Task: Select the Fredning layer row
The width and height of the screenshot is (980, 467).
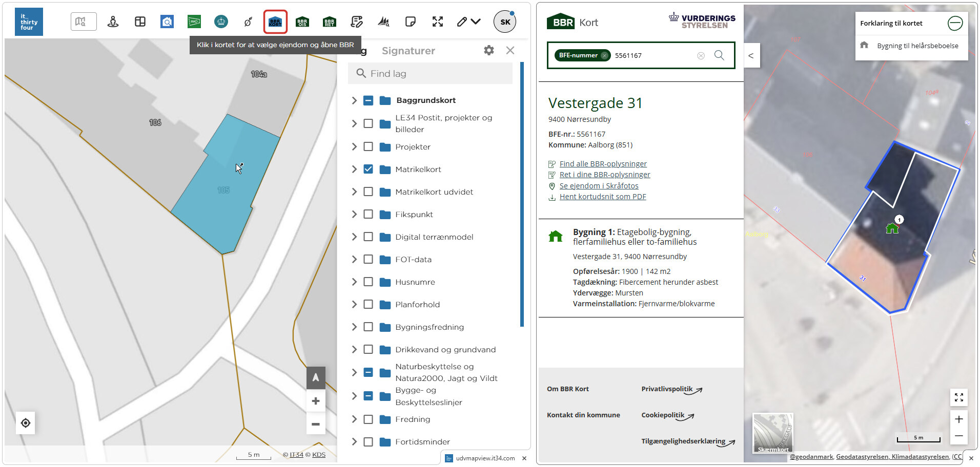Action: point(431,419)
